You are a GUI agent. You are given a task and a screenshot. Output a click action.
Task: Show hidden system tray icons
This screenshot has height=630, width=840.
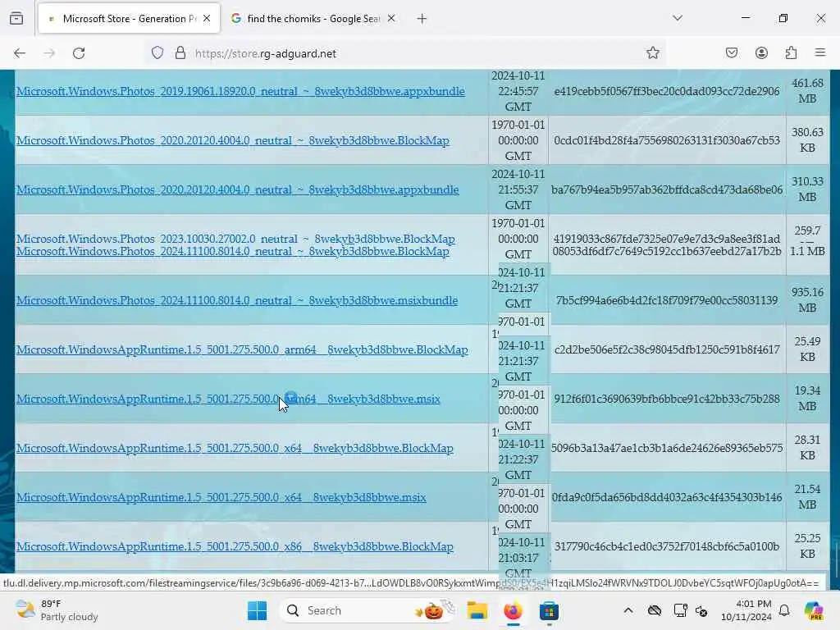pyautogui.click(x=628, y=610)
